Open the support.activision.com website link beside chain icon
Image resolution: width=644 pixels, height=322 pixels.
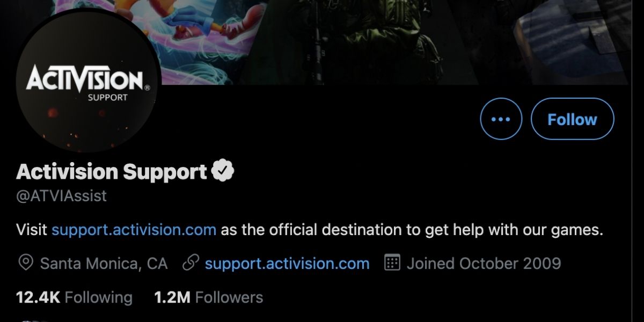[287, 264]
